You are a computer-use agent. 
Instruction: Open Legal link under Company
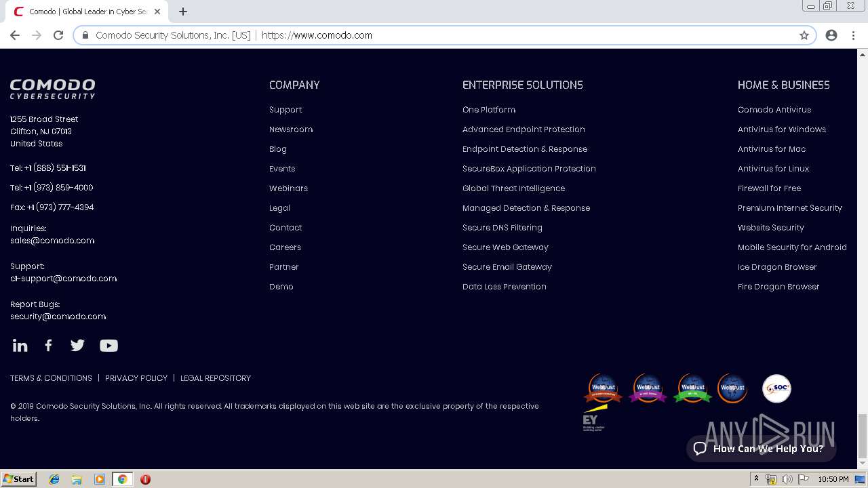pyautogui.click(x=279, y=208)
